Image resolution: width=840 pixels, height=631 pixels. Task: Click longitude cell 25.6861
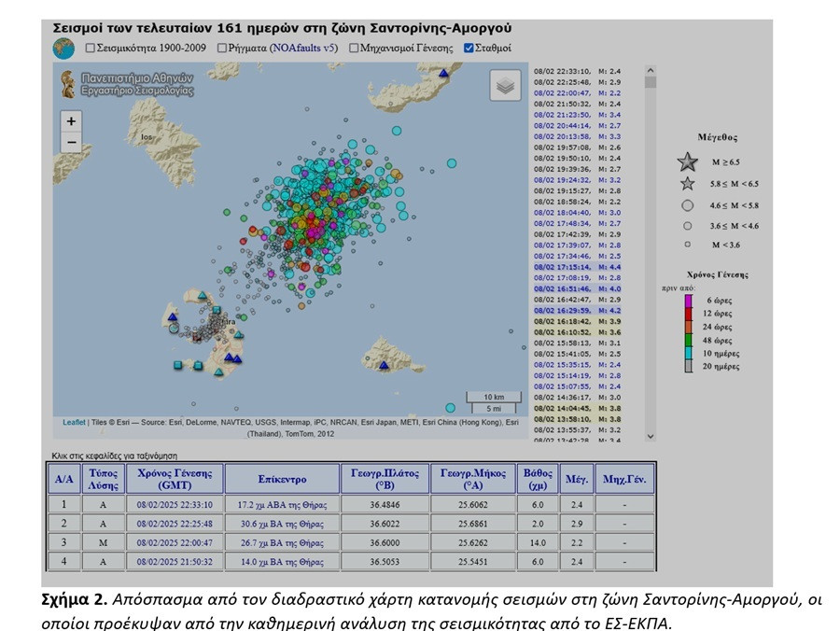[473, 524]
